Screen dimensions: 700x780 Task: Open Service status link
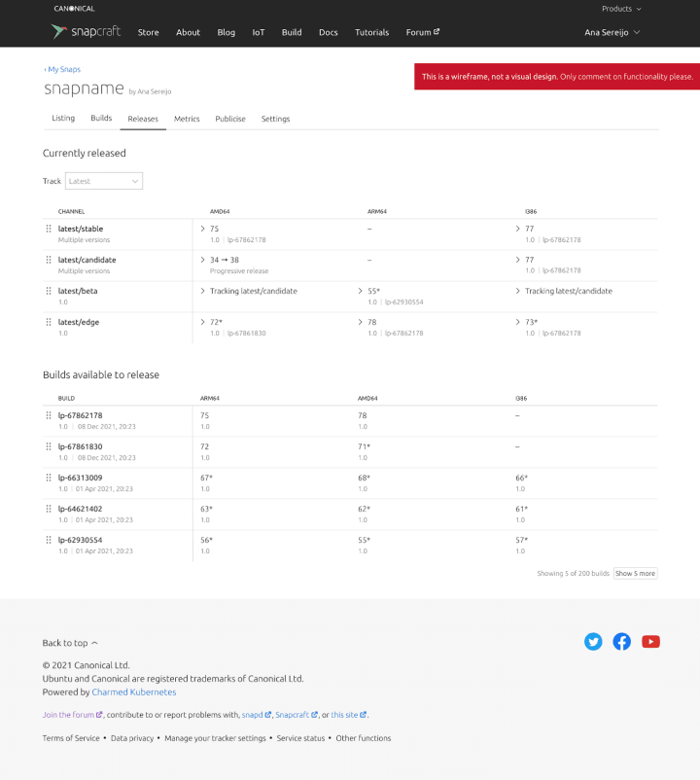pyautogui.click(x=300, y=738)
